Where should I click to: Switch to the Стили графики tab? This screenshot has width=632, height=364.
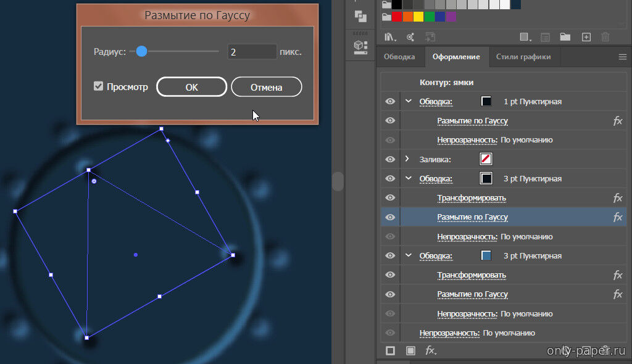pos(523,57)
